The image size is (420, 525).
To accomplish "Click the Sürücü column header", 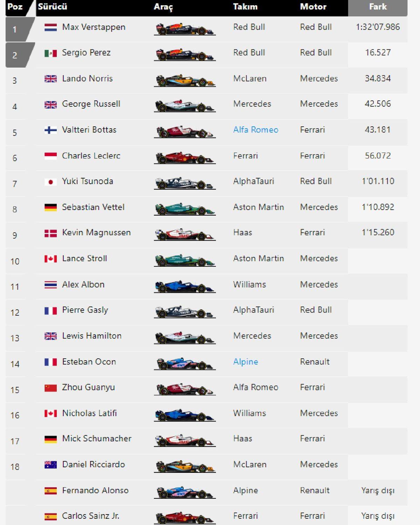I will click(52, 7).
